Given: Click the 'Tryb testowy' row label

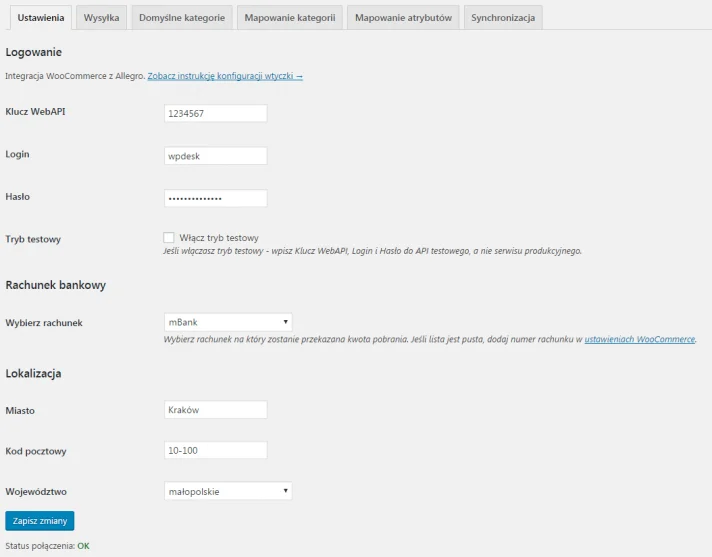Looking at the screenshot, I should (33, 239).
